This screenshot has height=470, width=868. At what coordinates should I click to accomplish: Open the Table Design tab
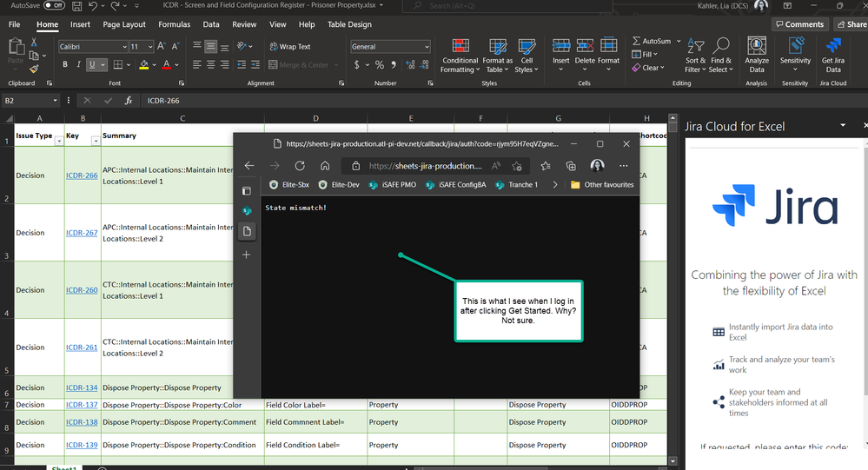tap(348, 25)
